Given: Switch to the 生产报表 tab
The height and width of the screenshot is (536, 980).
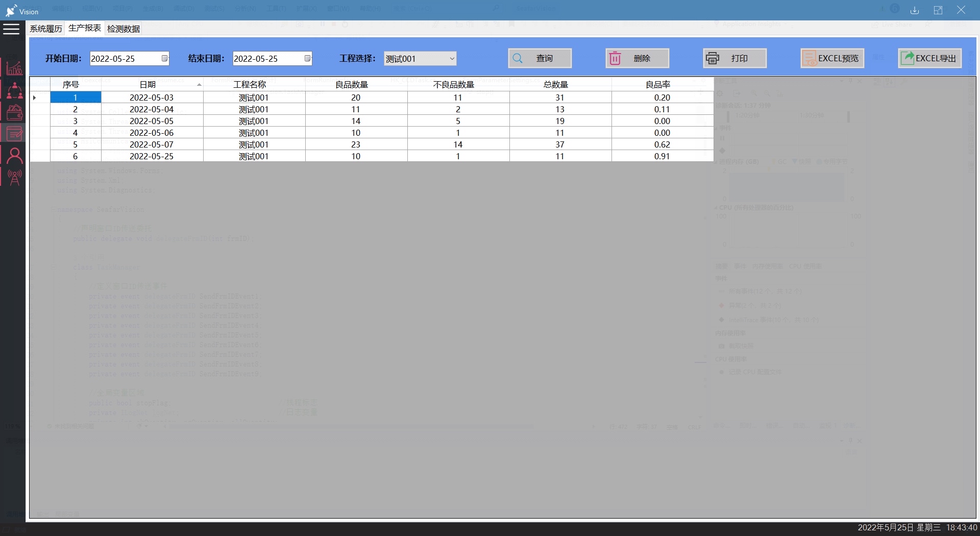Looking at the screenshot, I should pyautogui.click(x=85, y=28).
